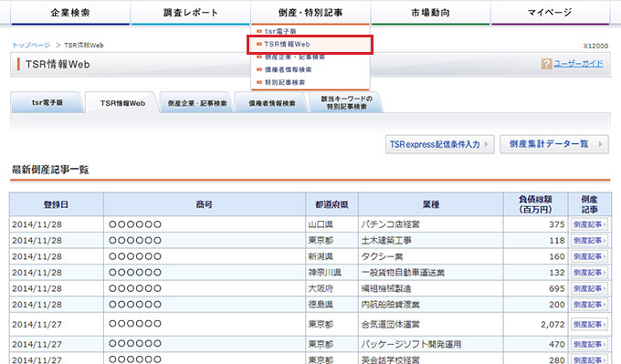Open 倒産記事 for 繊維機械製造 row
The image size is (621, 364).
point(589,288)
